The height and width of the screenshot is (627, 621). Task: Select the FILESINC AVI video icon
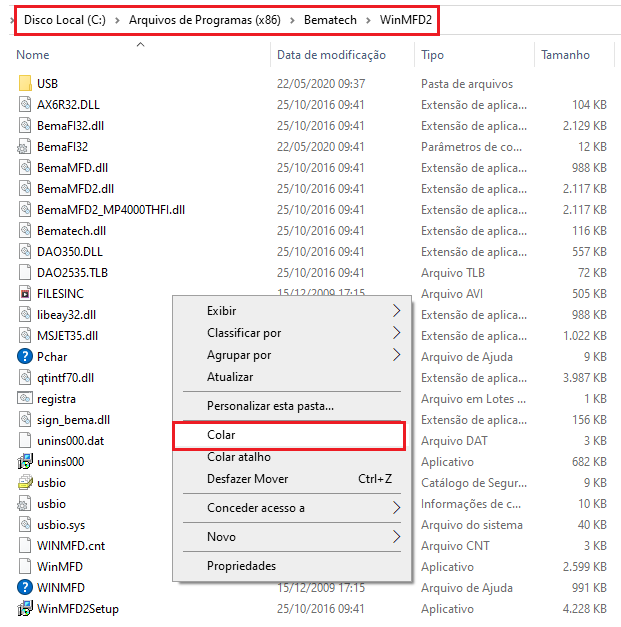pyautogui.click(x=25, y=294)
